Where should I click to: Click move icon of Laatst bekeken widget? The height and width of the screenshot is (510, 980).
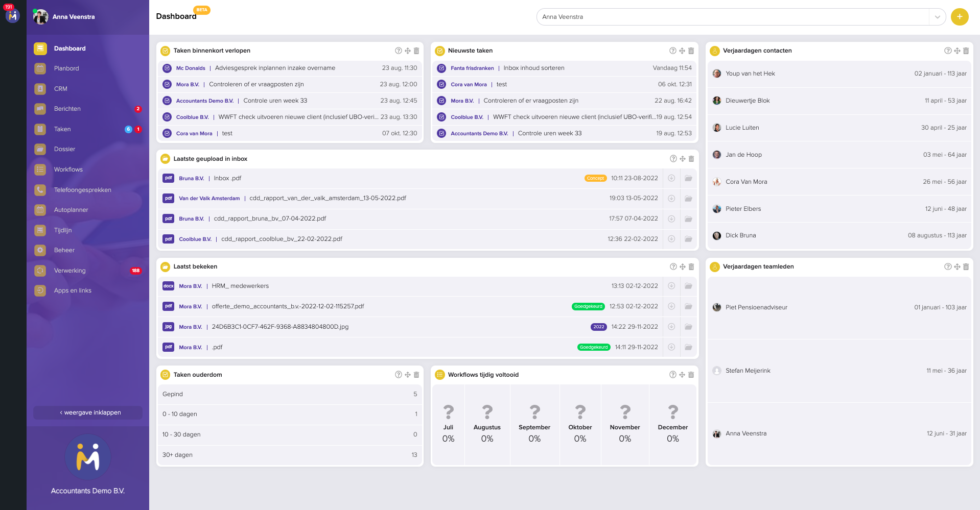pos(682,266)
